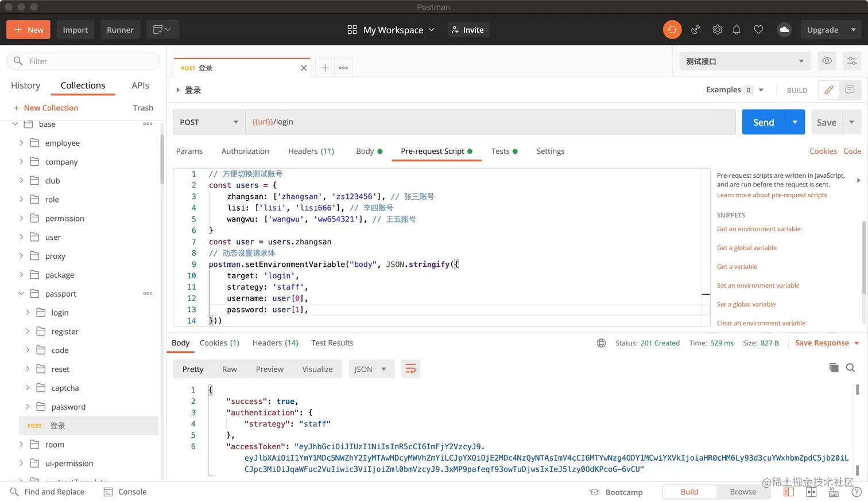868x502 pixels.
Task: Click the orange sync icon
Action: pyautogui.click(x=672, y=29)
